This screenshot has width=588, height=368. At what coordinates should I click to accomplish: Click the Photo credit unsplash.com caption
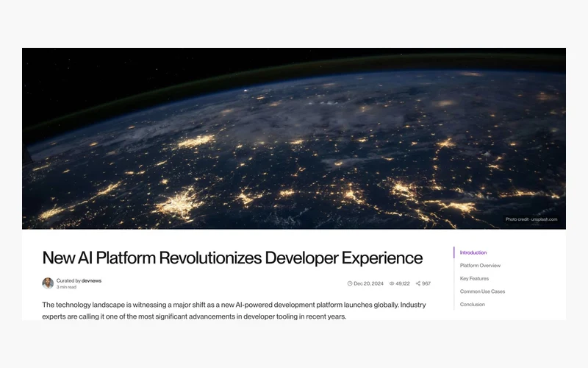(x=531, y=219)
